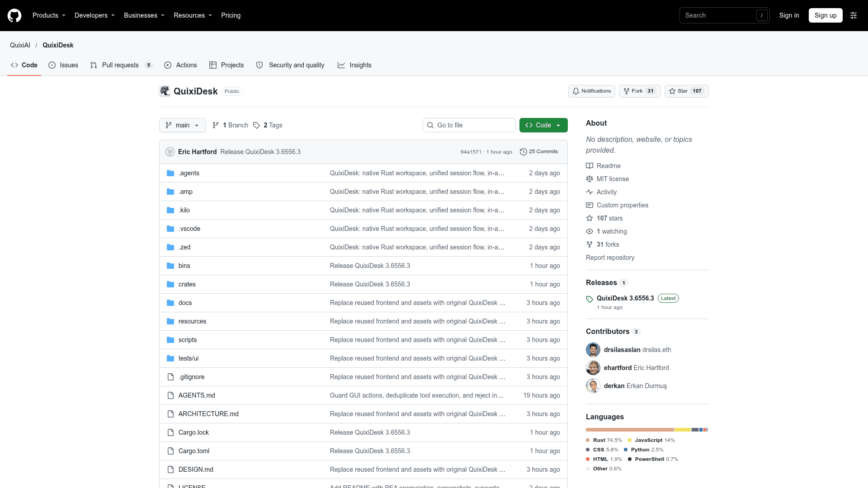Screen dimensions: 868x488
Task: Click the Sign up button
Action: pyautogui.click(x=826, y=15)
